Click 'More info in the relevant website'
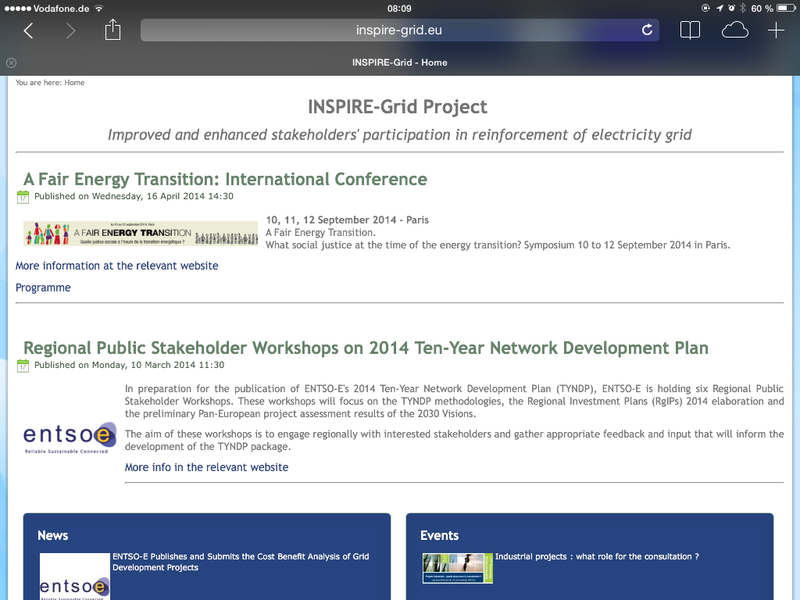Image resolution: width=800 pixels, height=600 pixels. point(206,467)
